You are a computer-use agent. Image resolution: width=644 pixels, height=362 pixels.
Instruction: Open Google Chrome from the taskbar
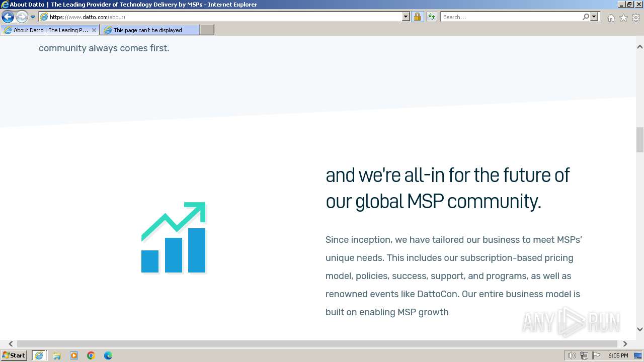pos(91,355)
